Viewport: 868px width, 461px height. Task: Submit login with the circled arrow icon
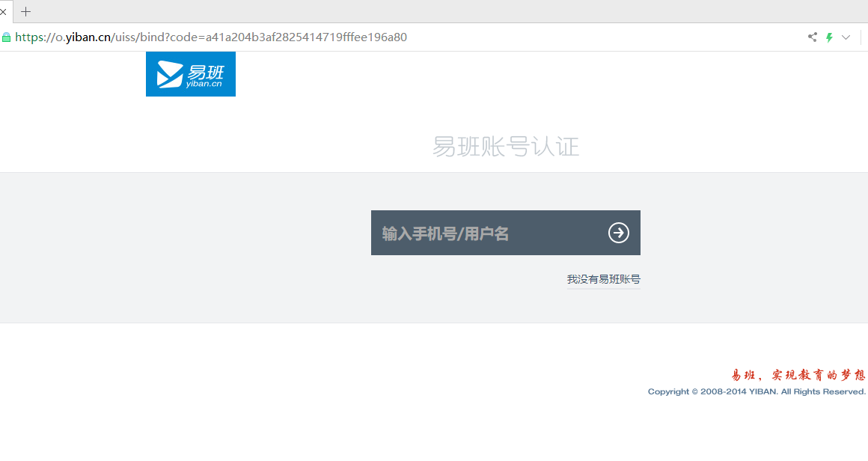click(x=618, y=233)
